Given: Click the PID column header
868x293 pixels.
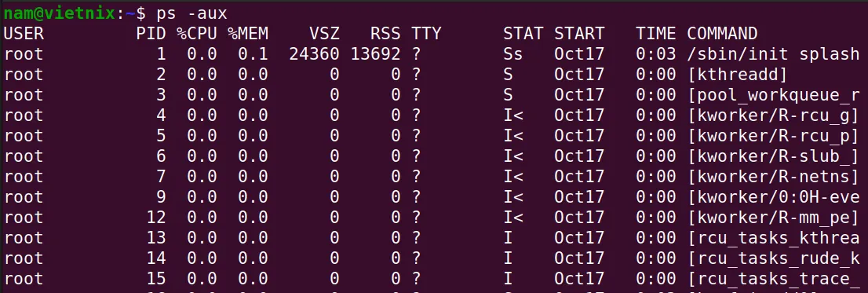Looking at the screenshot, I should (x=151, y=34).
